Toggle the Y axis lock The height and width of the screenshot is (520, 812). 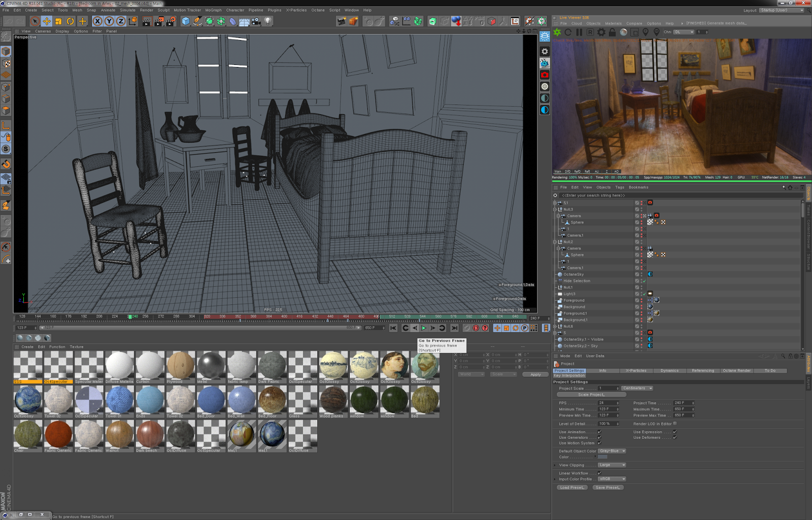109,21
